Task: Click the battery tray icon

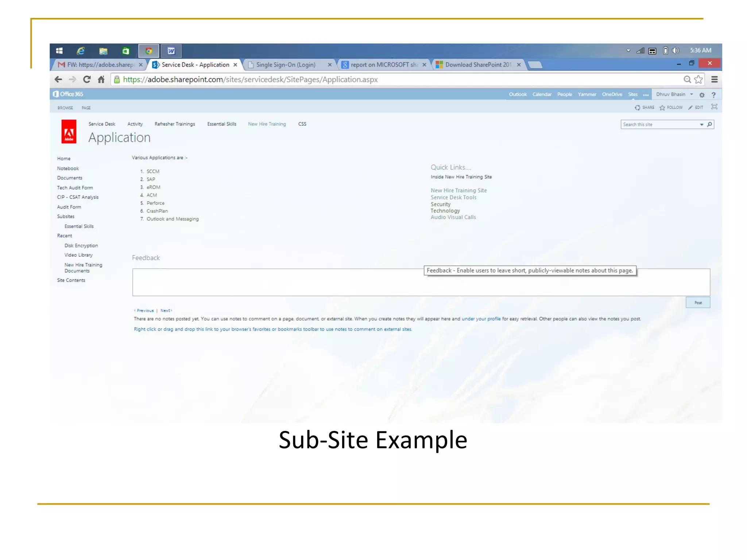Action: [x=665, y=51]
